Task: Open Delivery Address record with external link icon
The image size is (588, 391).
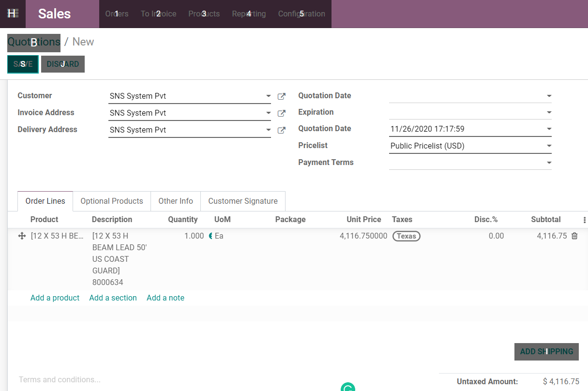Action: point(281,130)
